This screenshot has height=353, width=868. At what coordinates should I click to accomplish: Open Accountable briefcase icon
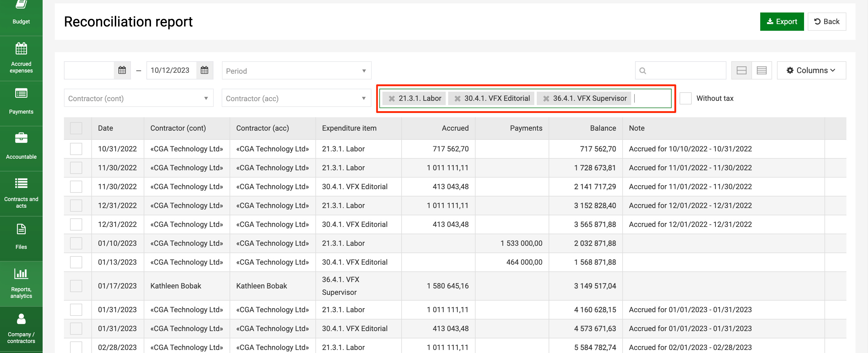(21, 138)
